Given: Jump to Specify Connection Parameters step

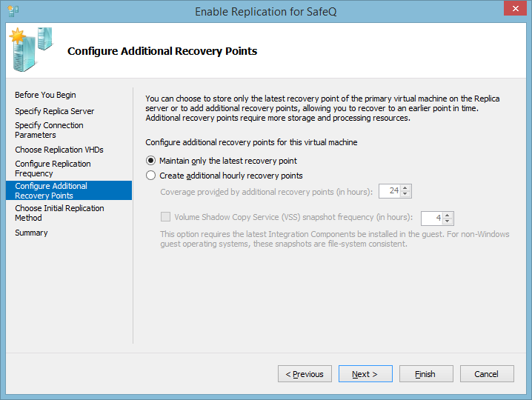Looking at the screenshot, I should coord(49,130).
